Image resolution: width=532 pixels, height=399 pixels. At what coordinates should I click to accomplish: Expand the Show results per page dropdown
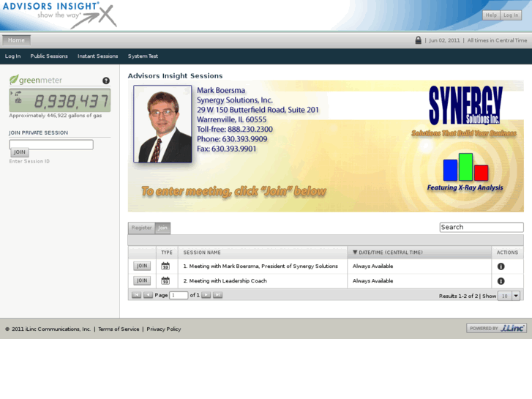(x=516, y=296)
